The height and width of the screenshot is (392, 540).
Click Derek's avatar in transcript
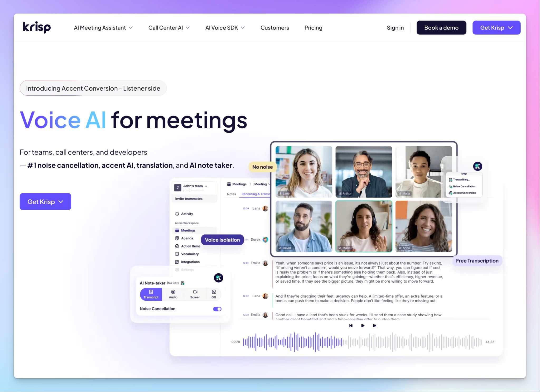tap(265, 240)
